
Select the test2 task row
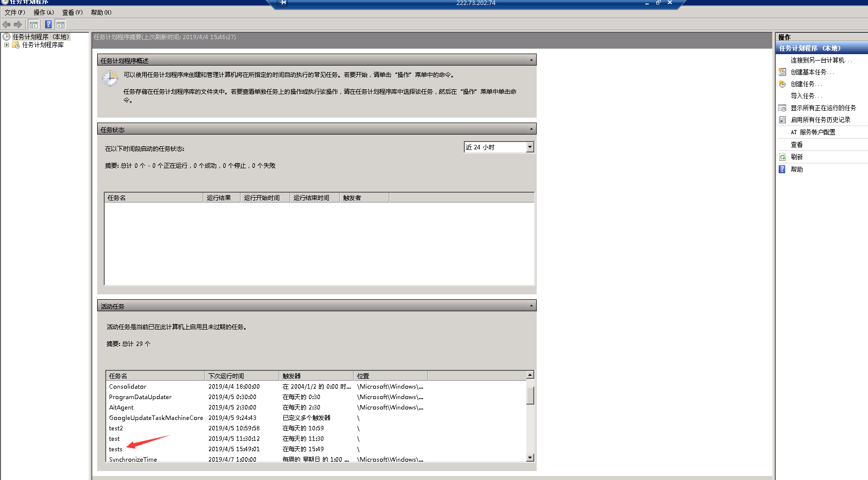click(x=316, y=428)
